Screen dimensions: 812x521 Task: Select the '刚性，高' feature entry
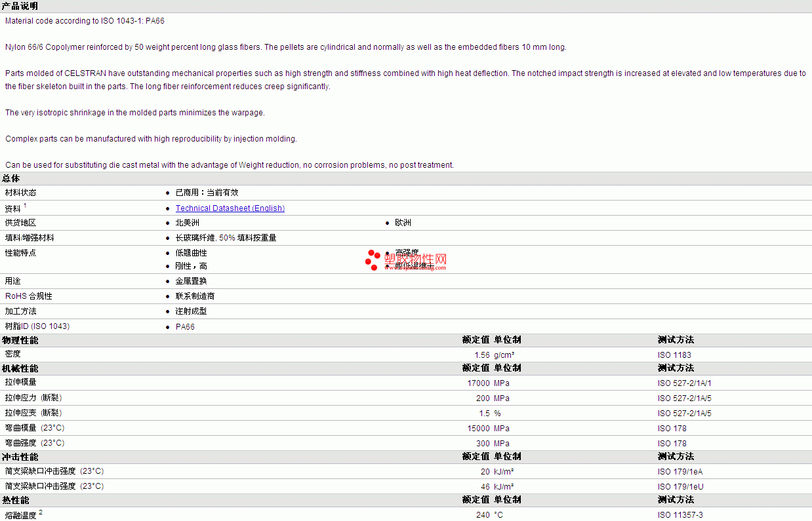(192, 266)
